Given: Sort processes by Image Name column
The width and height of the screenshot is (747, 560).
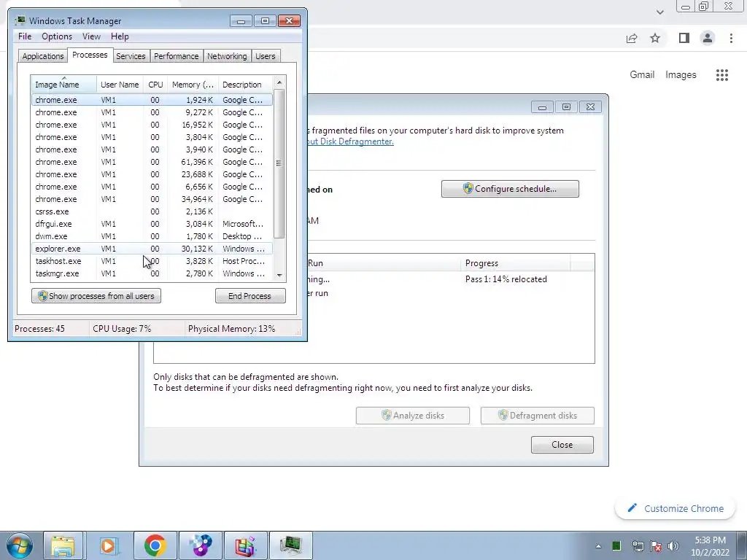Looking at the screenshot, I should coord(64,85).
